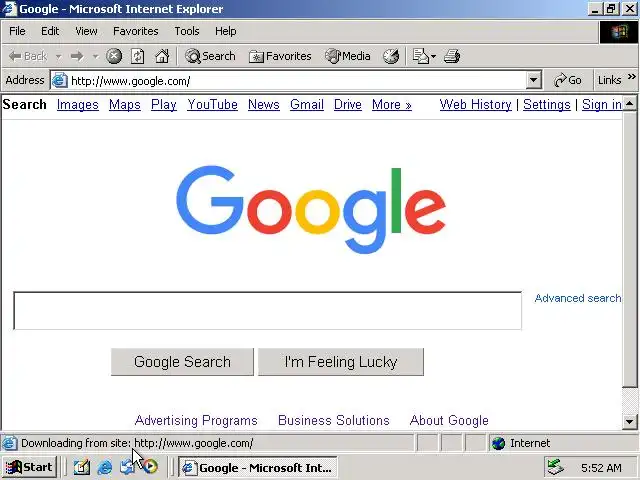Refresh the page with the Refresh icon

pos(138,56)
